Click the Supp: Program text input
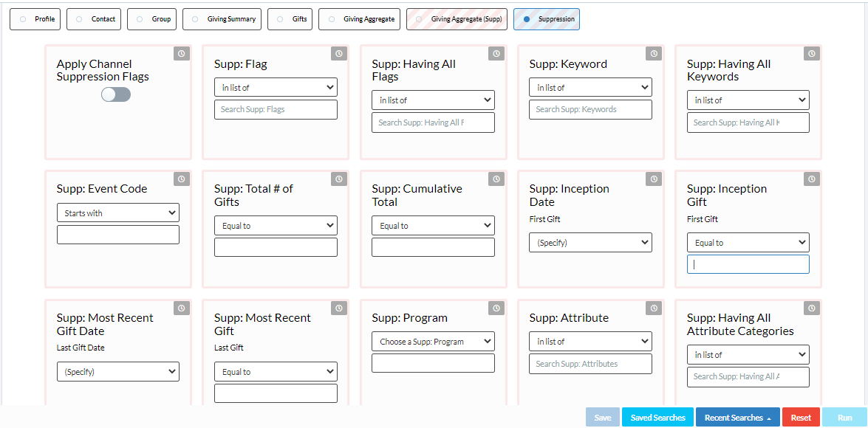The width and height of the screenshot is (868, 428). point(433,363)
